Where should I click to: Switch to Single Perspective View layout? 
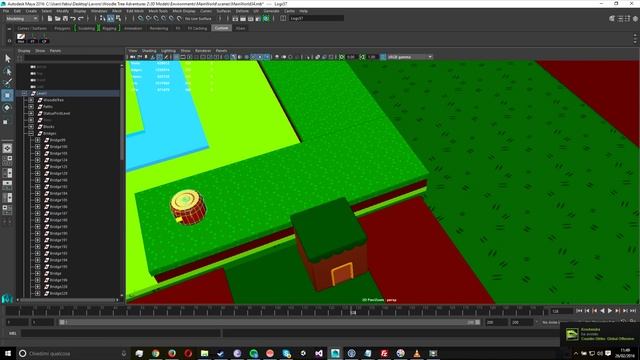pos(7,148)
